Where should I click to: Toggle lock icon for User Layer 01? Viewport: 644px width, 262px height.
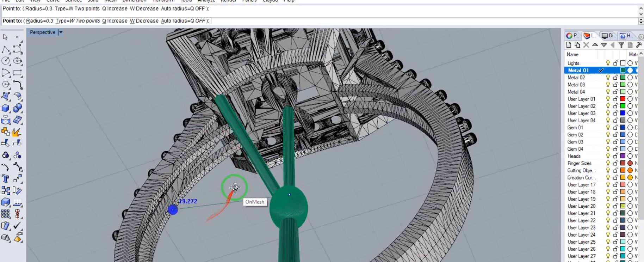[615, 99]
